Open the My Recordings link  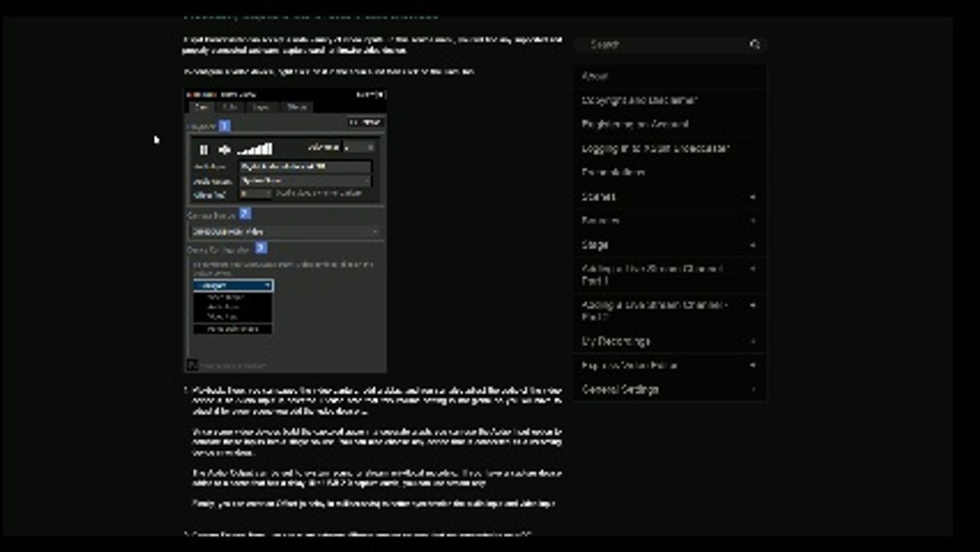coord(616,341)
